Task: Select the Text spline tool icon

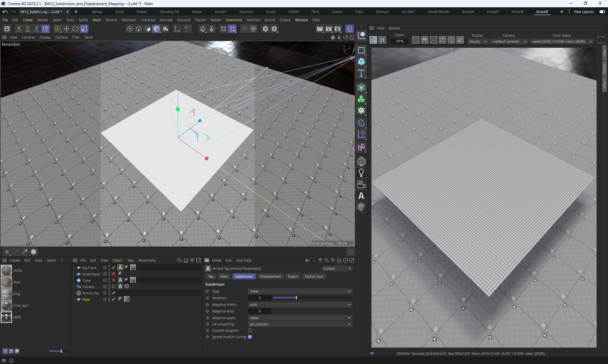Action: tap(361, 73)
